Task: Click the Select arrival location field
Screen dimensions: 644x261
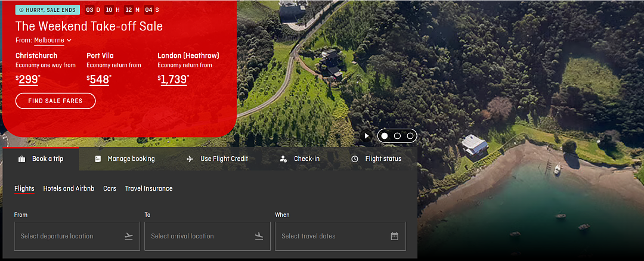Action: (208, 236)
